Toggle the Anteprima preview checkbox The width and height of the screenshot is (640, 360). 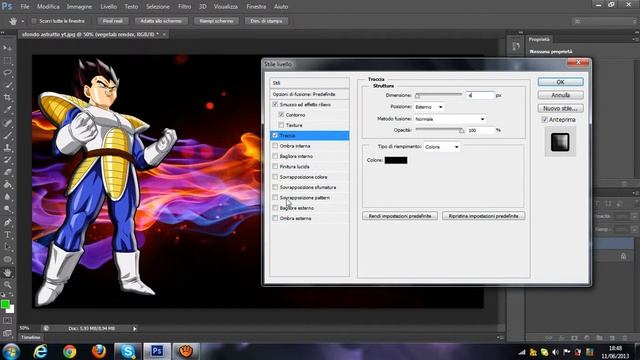pos(544,120)
